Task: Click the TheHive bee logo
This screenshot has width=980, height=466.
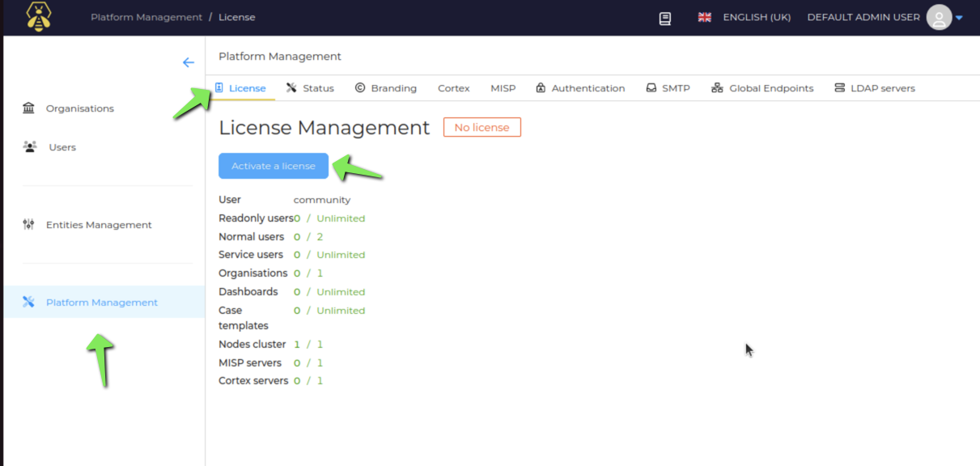Action: point(38,16)
